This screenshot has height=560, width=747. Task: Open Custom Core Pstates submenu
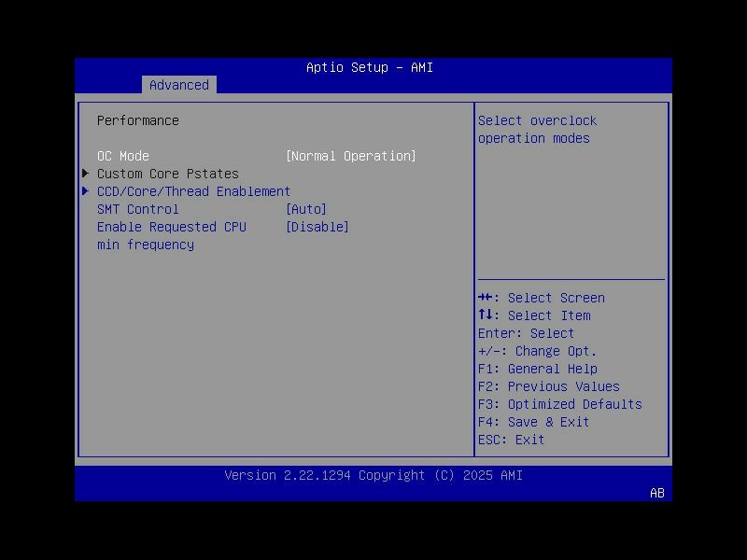[168, 174]
